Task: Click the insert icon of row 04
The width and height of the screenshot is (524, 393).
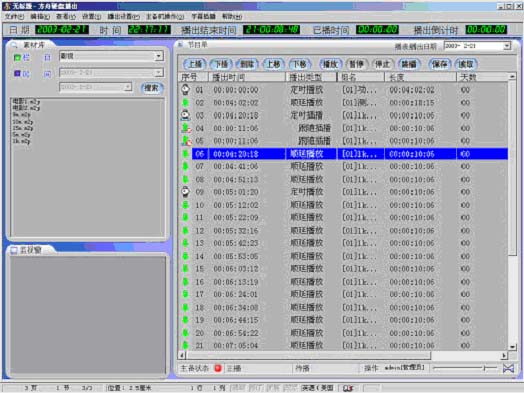Action: (186, 128)
